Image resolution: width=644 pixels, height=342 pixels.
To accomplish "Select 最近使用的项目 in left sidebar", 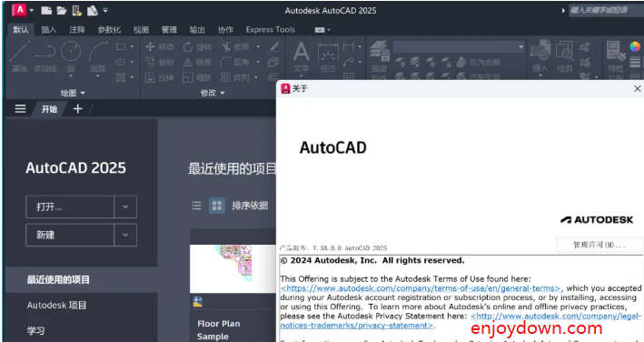I will (x=82, y=280).
